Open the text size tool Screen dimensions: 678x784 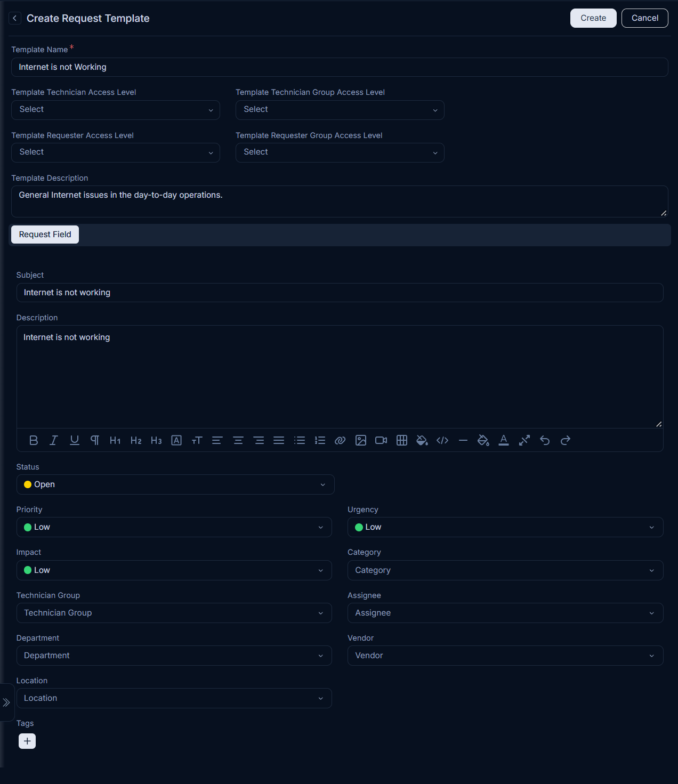pos(197,440)
